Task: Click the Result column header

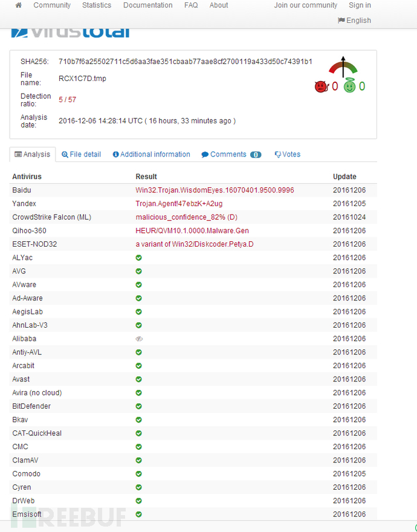Action: [146, 177]
